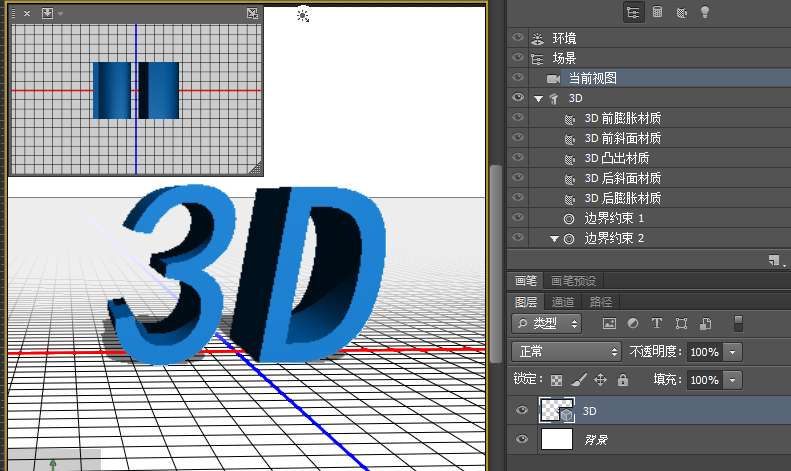Toggle visibility of 环境 row
Viewport: 791px width, 471px height.
[518, 38]
